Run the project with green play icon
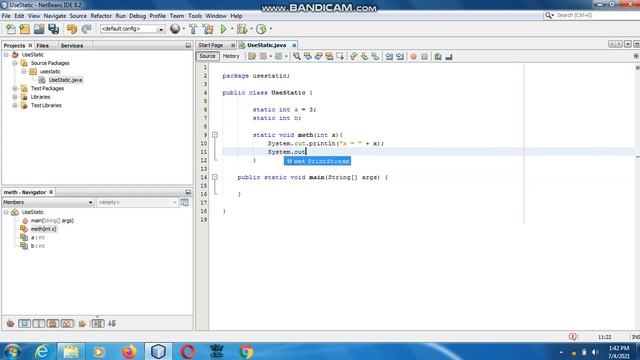The width and height of the screenshot is (640, 360). click(x=224, y=29)
